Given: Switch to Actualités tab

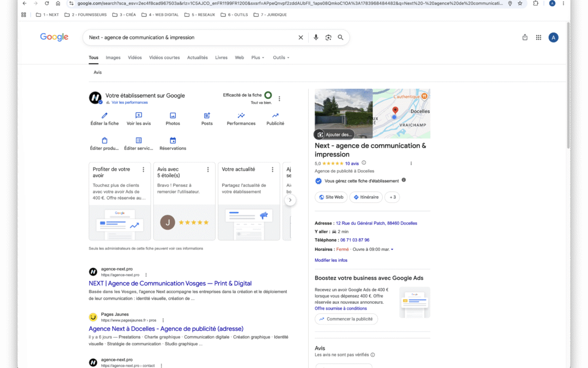Looking at the screenshot, I should pos(197,57).
